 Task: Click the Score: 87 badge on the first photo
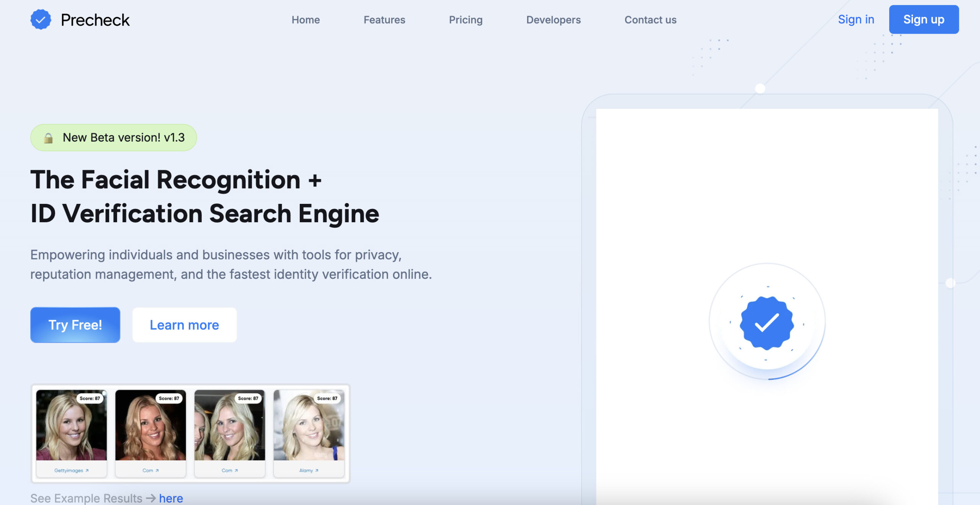coord(90,398)
